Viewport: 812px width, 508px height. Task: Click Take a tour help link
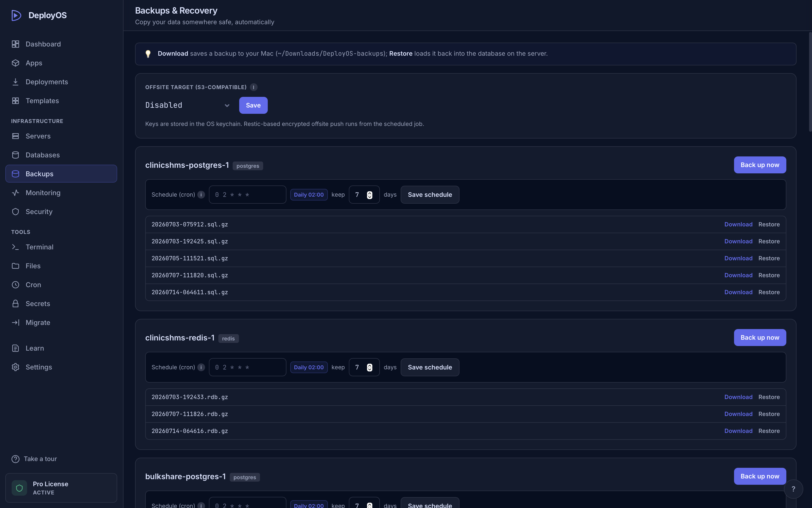pos(34,459)
